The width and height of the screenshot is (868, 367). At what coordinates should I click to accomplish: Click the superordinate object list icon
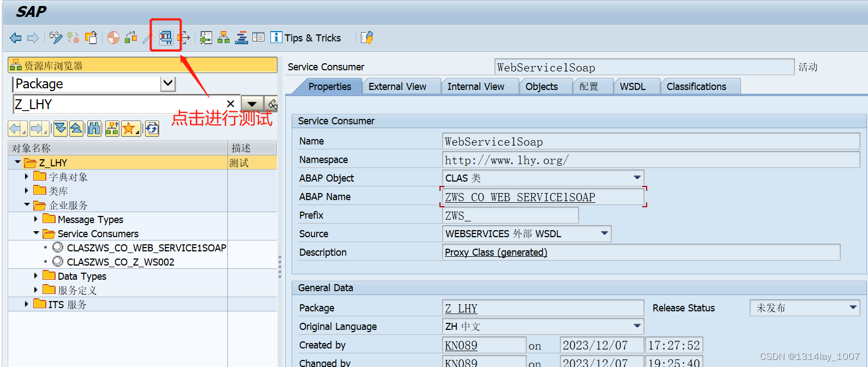click(x=112, y=129)
